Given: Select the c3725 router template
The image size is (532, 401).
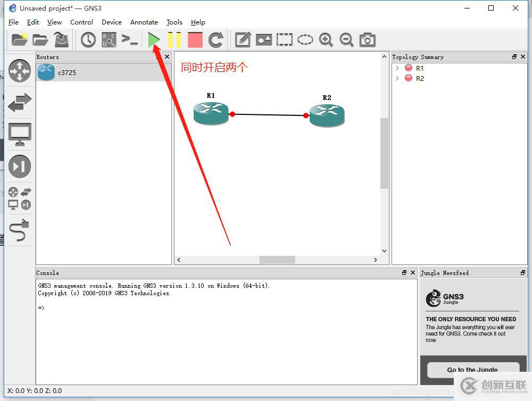Looking at the screenshot, I should tap(104, 72).
